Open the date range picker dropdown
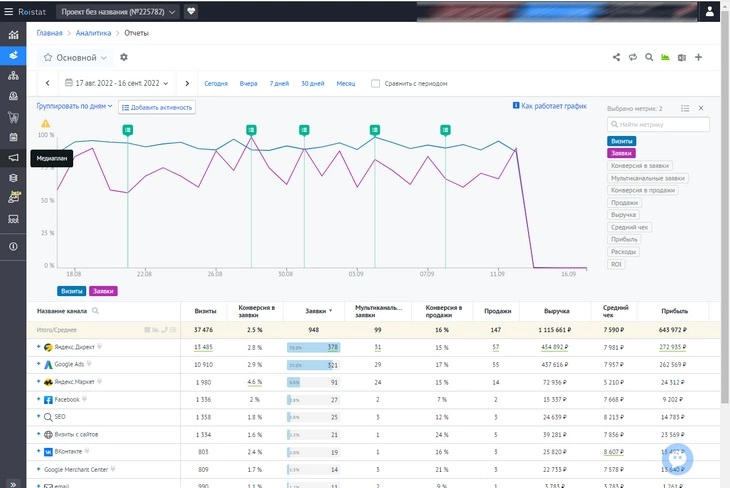Viewport: 730px width, 488px height. click(118, 84)
